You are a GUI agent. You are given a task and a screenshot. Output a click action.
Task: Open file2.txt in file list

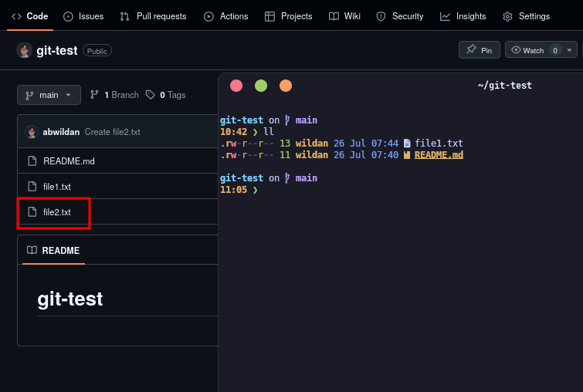(57, 212)
